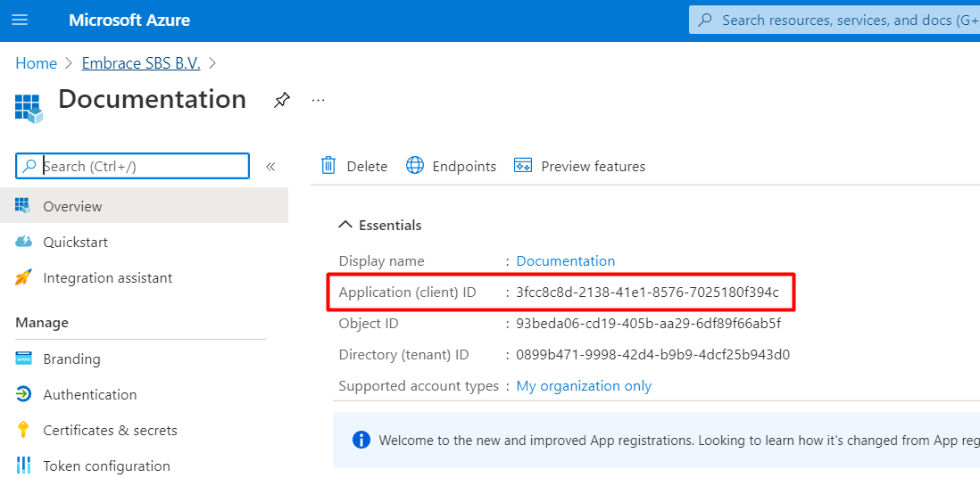This screenshot has width=980, height=478.
Task: Click the Integration assistant rocket icon
Action: pyautogui.click(x=24, y=277)
